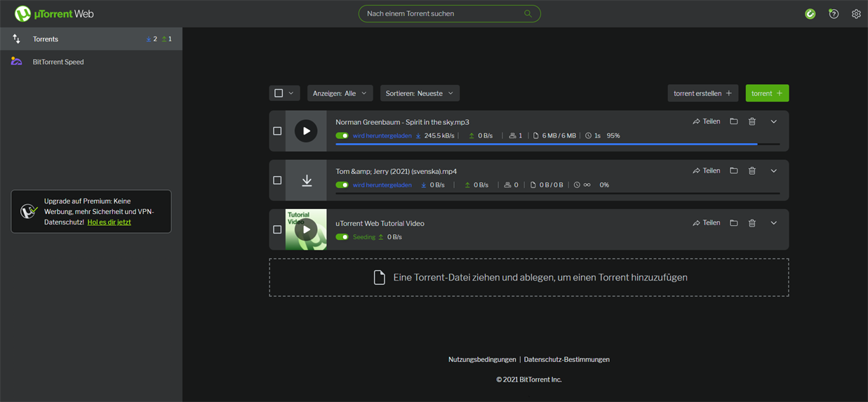The image size is (868, 402).
Task: Click the clock icon in Tom & Jerry row
Action: click(577, 185)
